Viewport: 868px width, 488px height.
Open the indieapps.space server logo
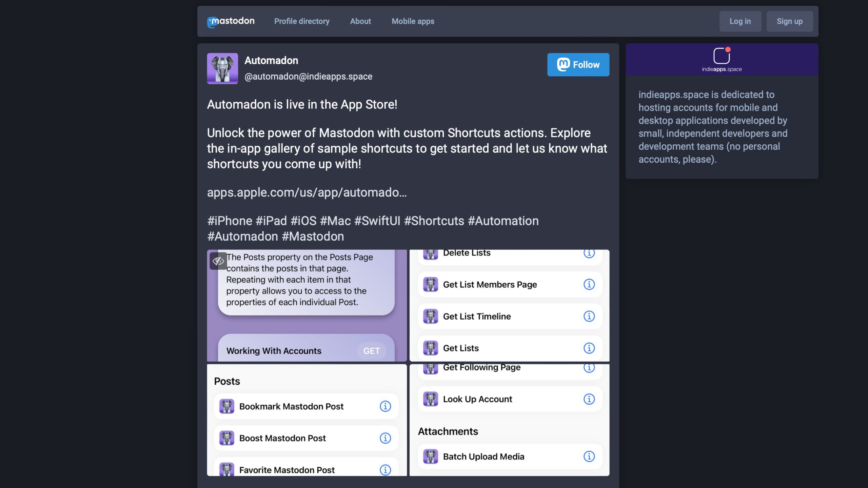click(722, 59)
